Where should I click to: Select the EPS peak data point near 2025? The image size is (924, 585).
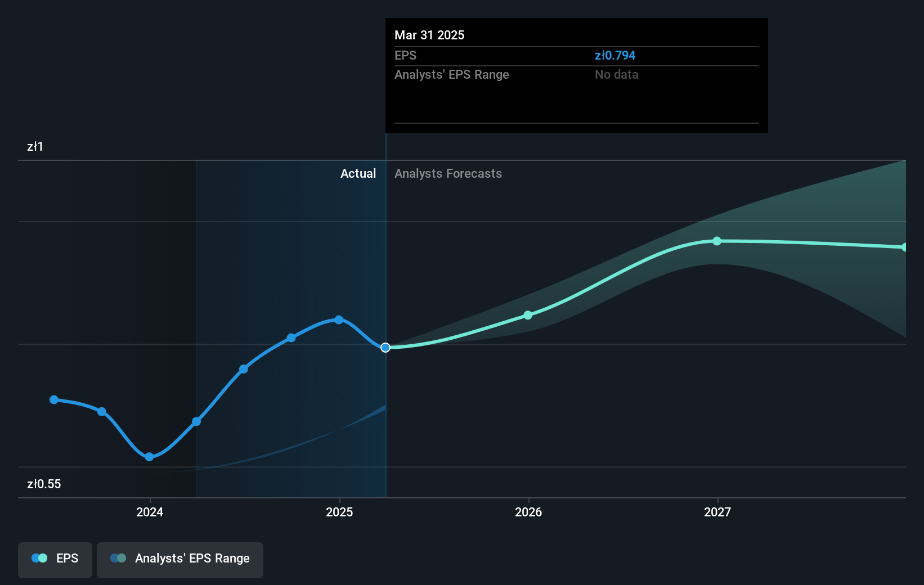[x=339, y=319]
